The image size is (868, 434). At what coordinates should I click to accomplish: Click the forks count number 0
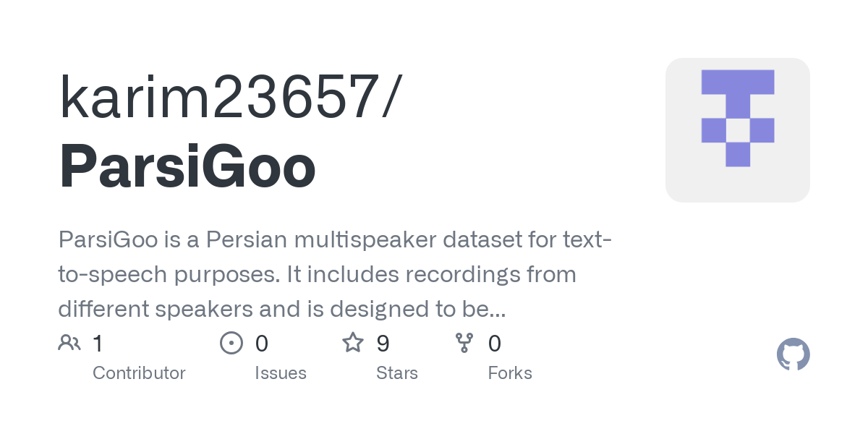[495, 343]
